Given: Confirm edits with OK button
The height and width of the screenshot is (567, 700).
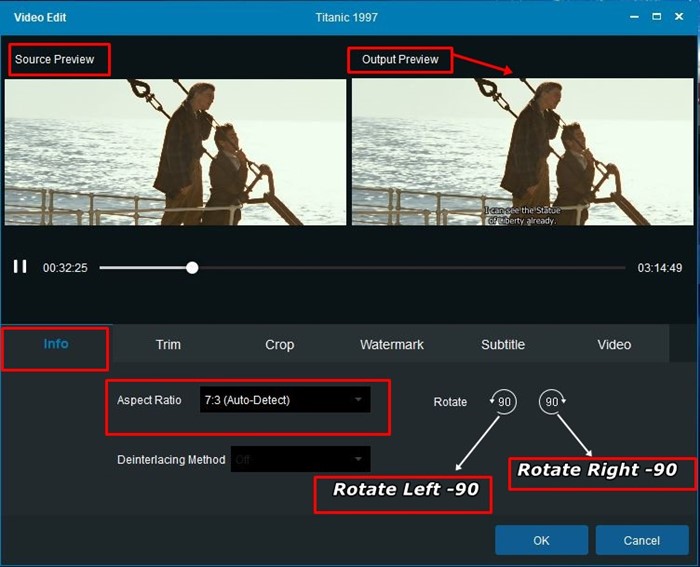Looking at the screenshot, I should 541,540.
